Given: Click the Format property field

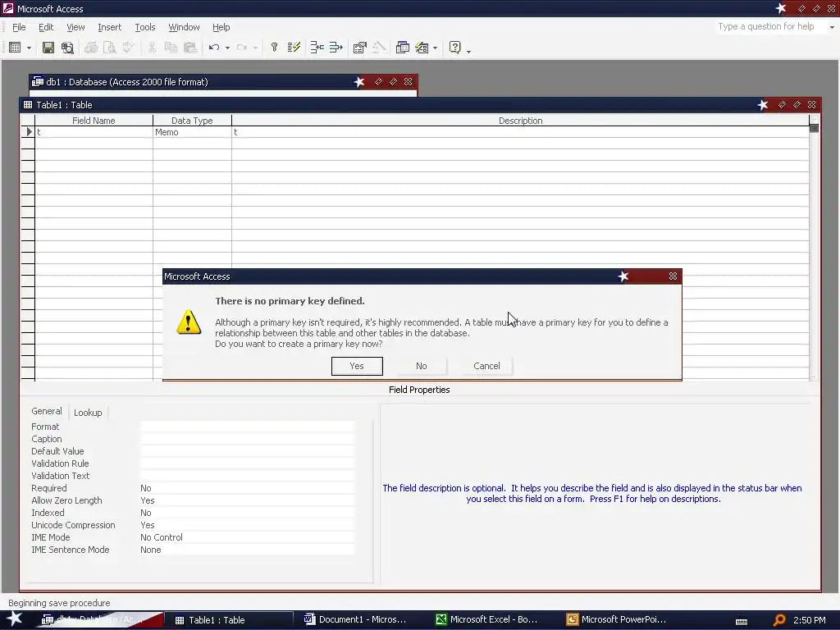Looking at the screenshot, I should [247, 427].
